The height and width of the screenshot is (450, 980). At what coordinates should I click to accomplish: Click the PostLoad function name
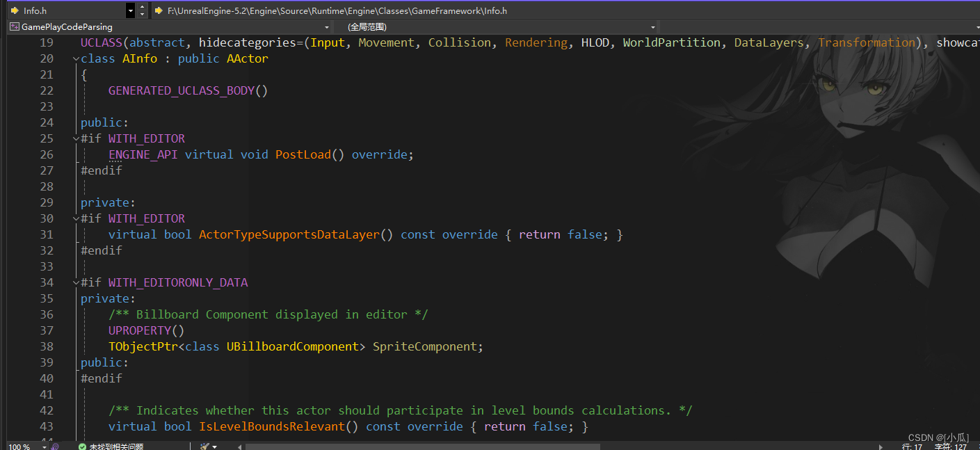point(303,154)
